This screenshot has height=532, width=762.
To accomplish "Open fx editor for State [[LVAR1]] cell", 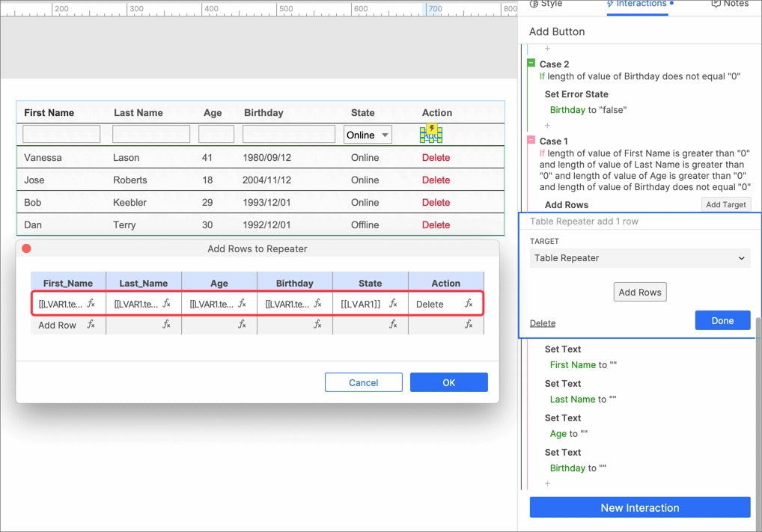I will pos(393,304).
